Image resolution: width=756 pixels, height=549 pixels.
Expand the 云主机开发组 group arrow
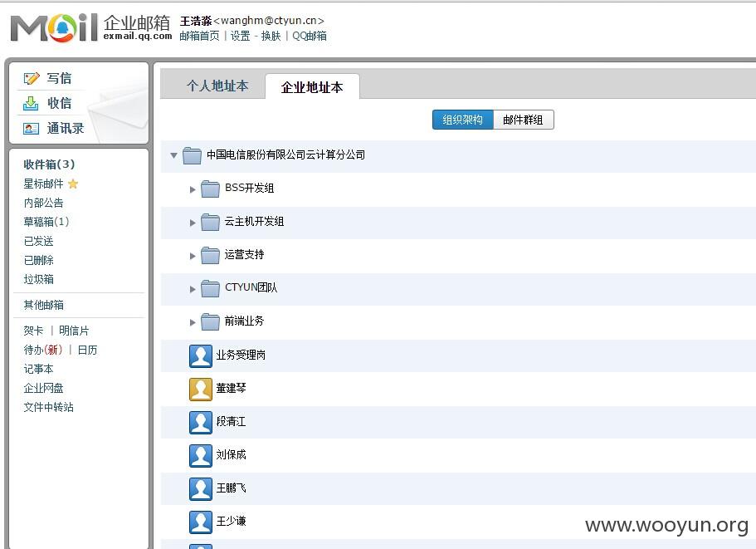pyautogui.click(x=193, y=223)
